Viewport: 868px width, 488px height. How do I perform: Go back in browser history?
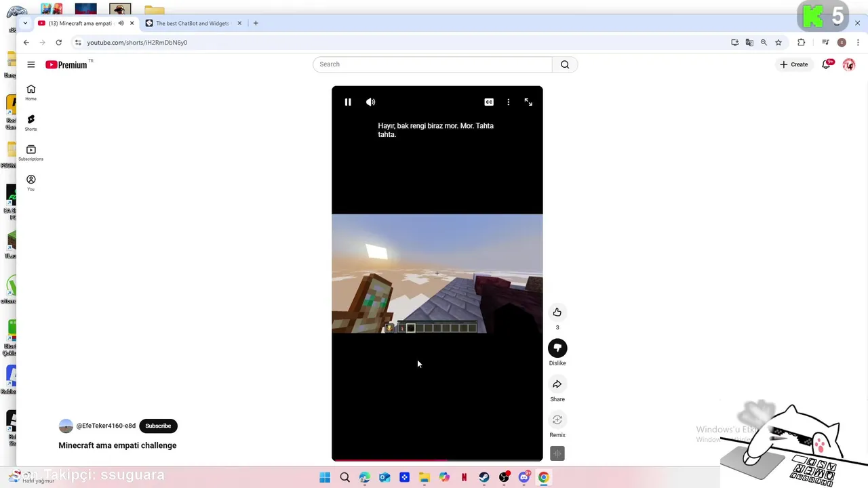tap(26, 43)
